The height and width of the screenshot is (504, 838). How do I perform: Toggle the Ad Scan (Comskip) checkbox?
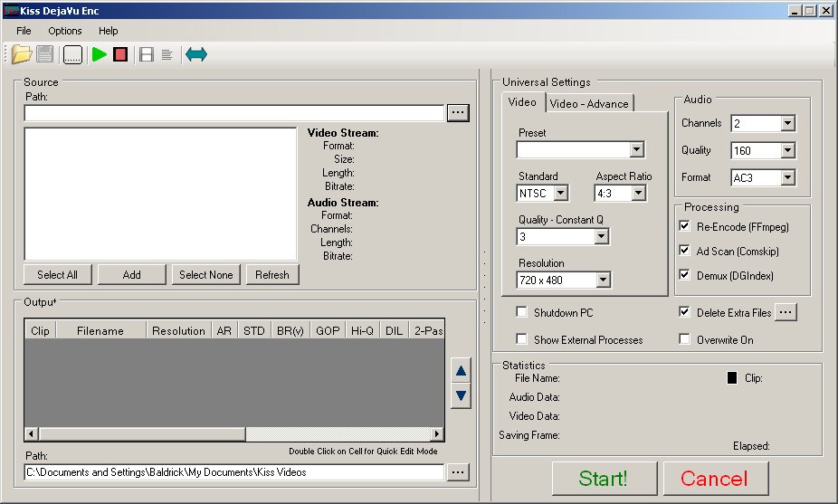[684, 250]
